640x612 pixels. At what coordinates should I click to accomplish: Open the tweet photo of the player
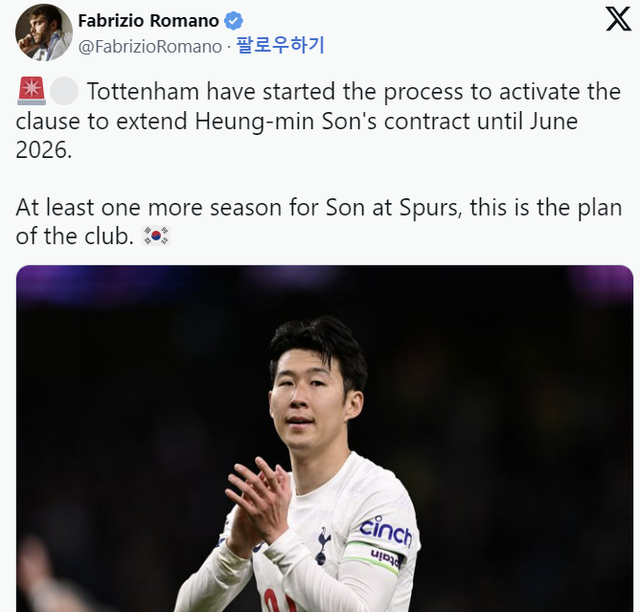point(324,438)
